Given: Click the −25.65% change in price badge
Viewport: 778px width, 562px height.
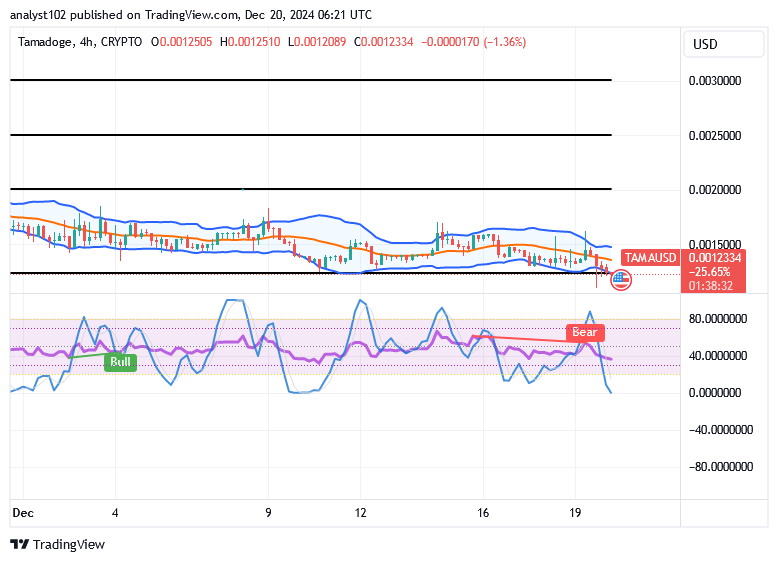Looking at the screenshot, I should (710, 272).
